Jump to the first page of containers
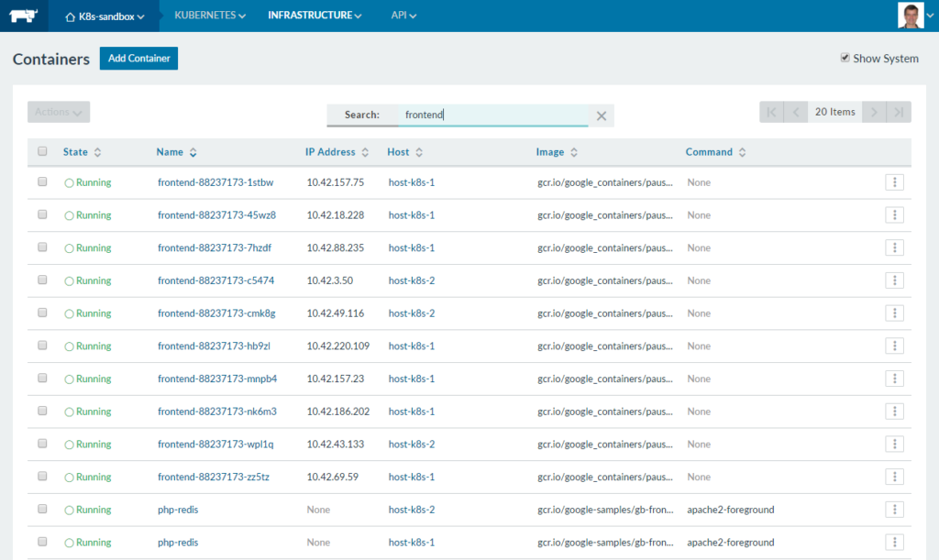The height and width of the screenshot is (560, 939). point(771,112)
